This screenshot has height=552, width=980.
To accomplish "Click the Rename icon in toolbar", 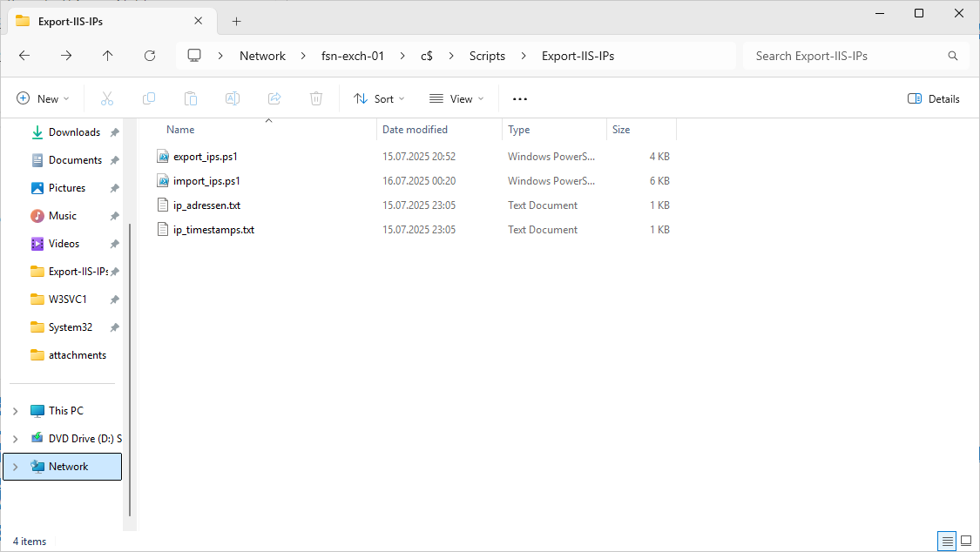I will [x=233, y=98].
